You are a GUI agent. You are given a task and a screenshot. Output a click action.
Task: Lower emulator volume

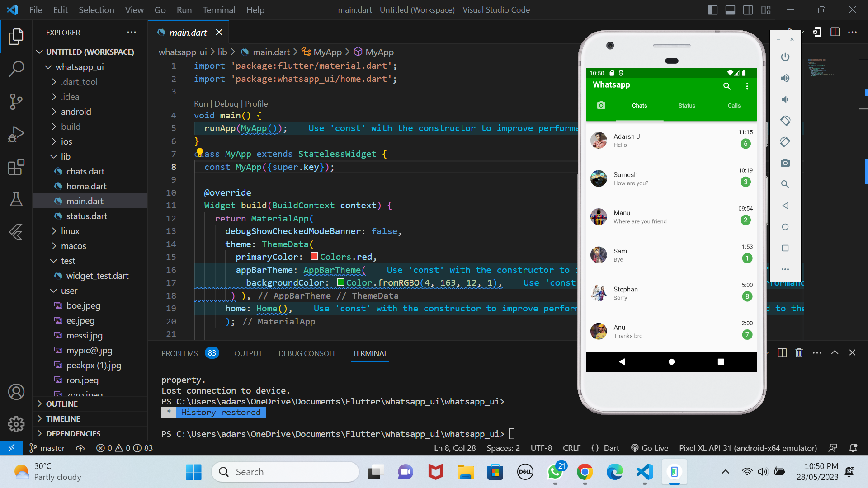pos(785,99)
